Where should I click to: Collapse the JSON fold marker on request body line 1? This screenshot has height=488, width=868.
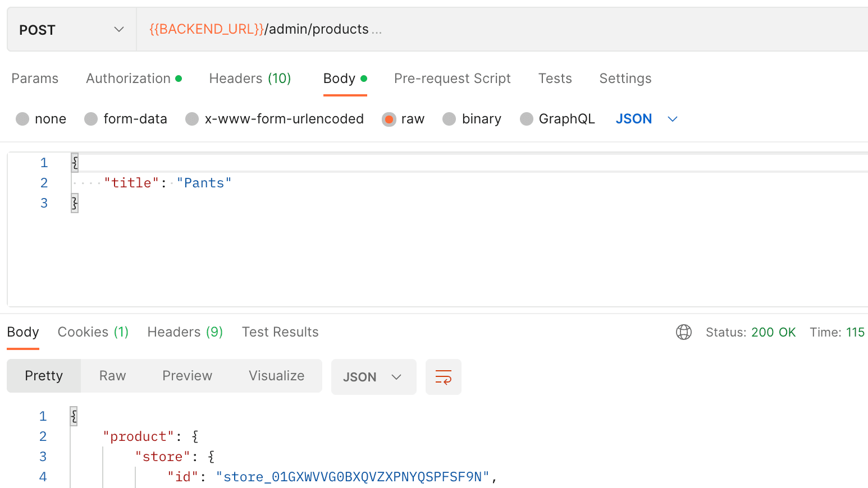pos(74,162)
